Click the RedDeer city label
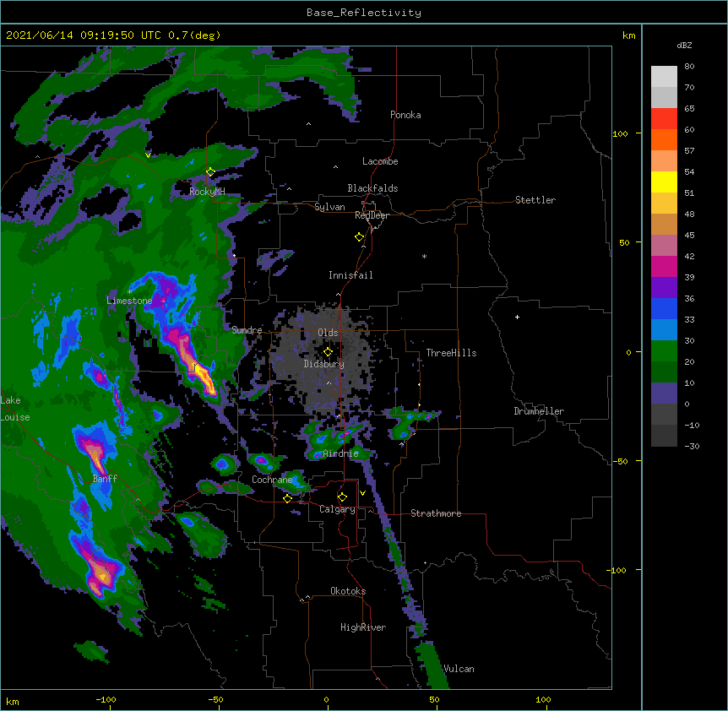 point(372,215)
